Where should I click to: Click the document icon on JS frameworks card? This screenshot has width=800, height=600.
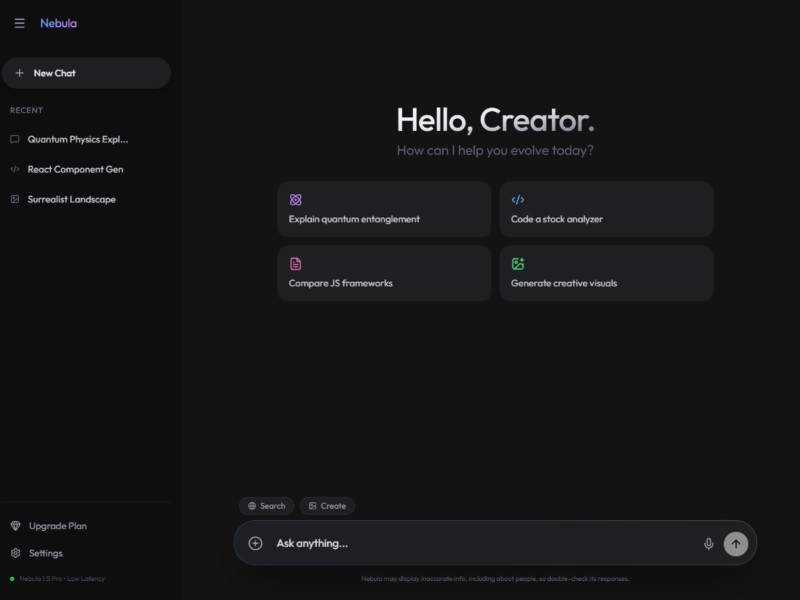(x=295, y=264)
